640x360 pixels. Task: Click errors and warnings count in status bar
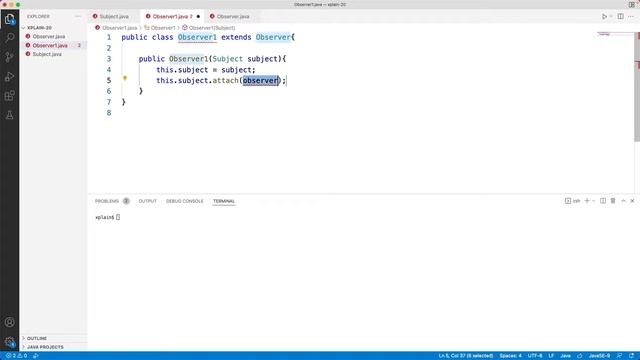(16, 356)
